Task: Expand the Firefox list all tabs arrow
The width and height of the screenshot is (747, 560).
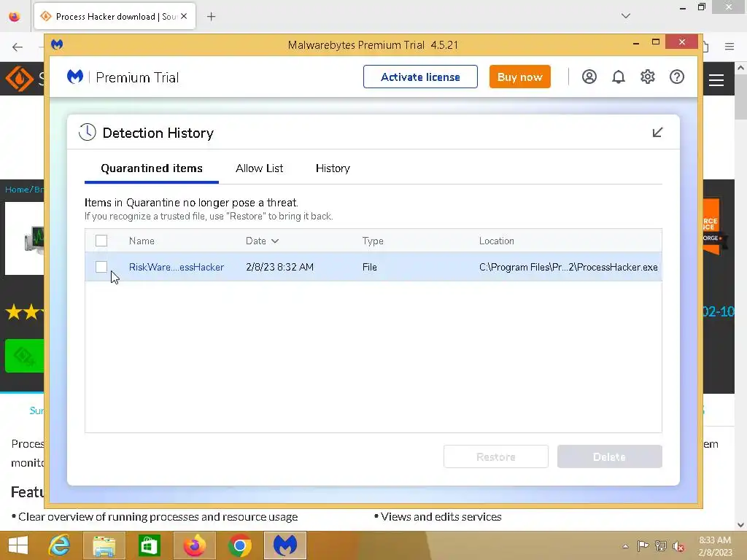Action: click(x=625, y=16)
